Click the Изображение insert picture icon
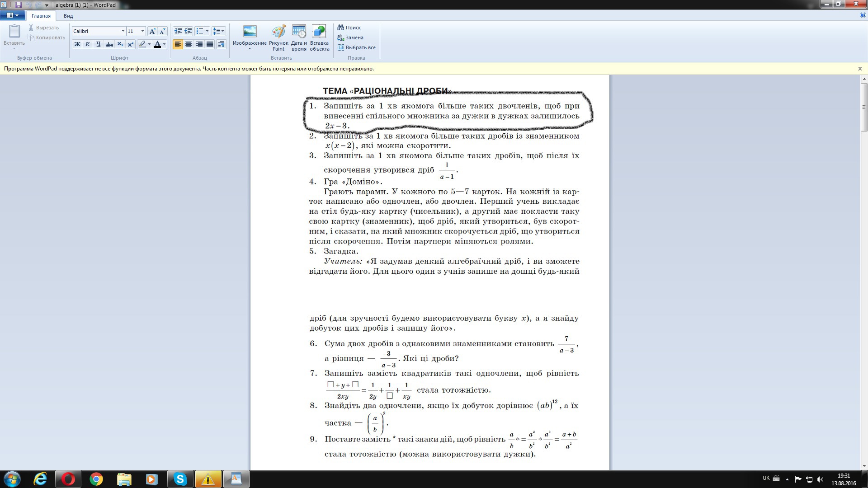Viewport: 868px width, 488px height. (250, 32)
